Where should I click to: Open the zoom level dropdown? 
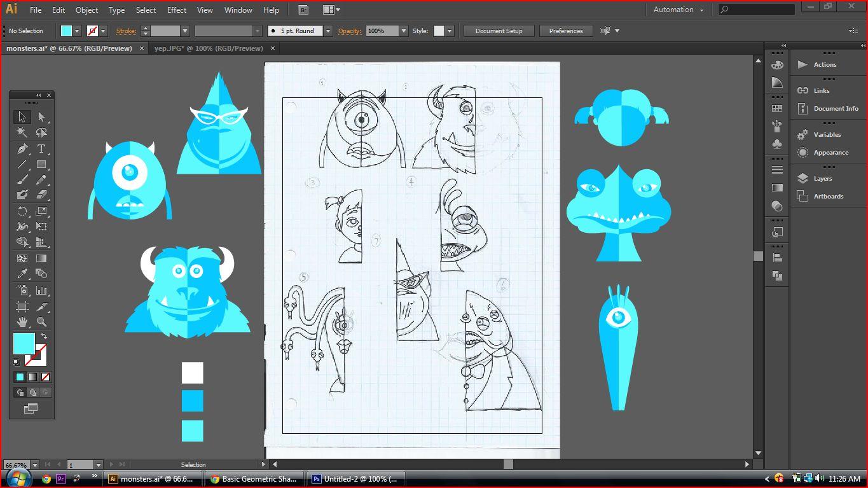point(35,464)
